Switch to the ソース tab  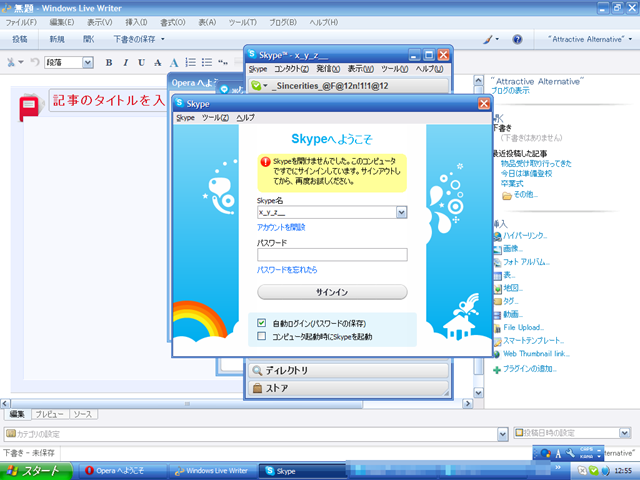[x=83, y=414]
